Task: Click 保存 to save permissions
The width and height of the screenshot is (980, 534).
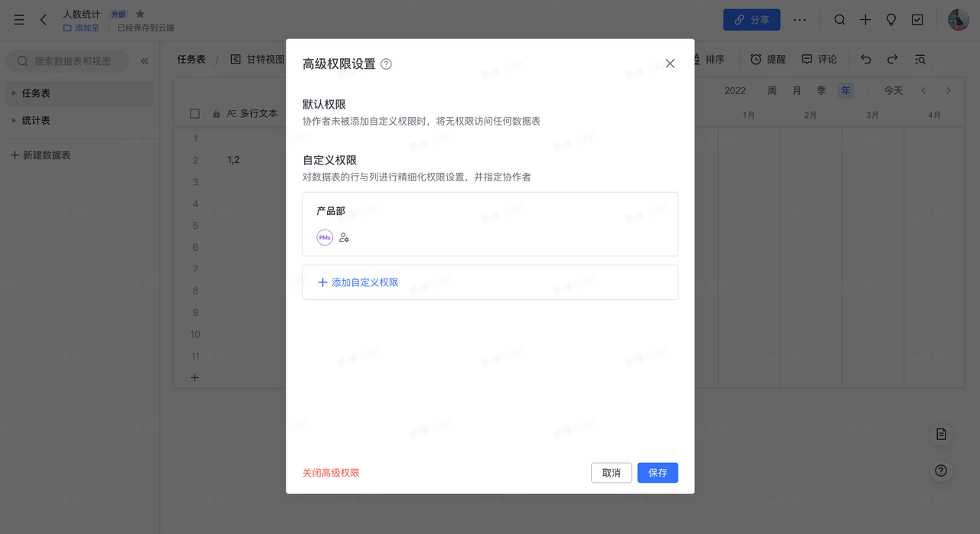Action: click(657, 473)
